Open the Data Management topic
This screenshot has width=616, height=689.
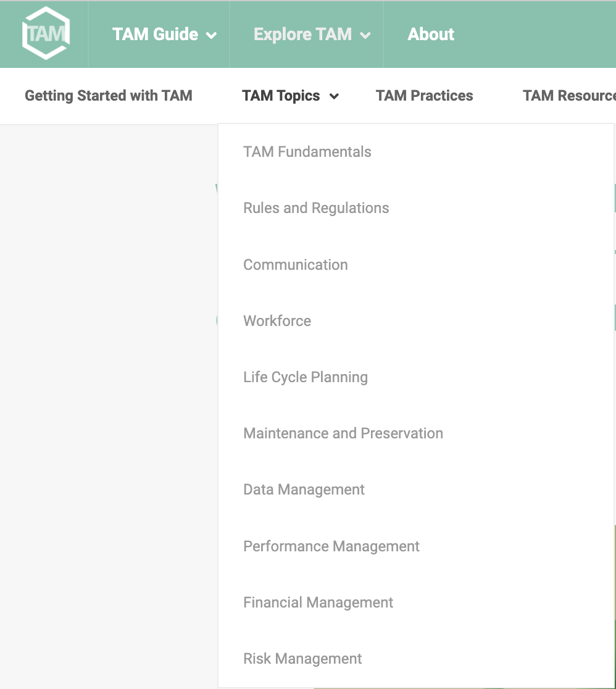pos(304,490)
